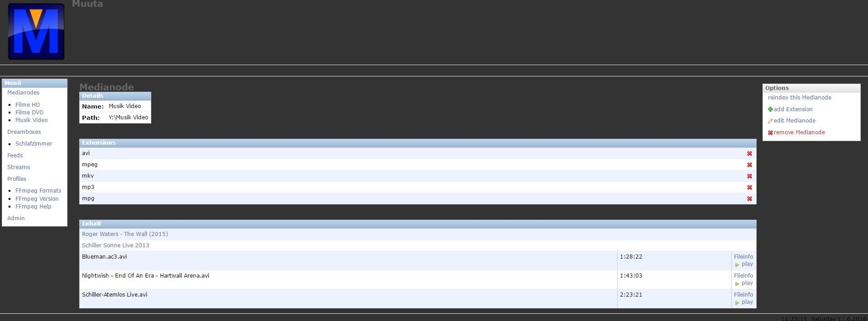Click red X remove Medianode icon
The image size is (868, 321).
coord(770,132)
